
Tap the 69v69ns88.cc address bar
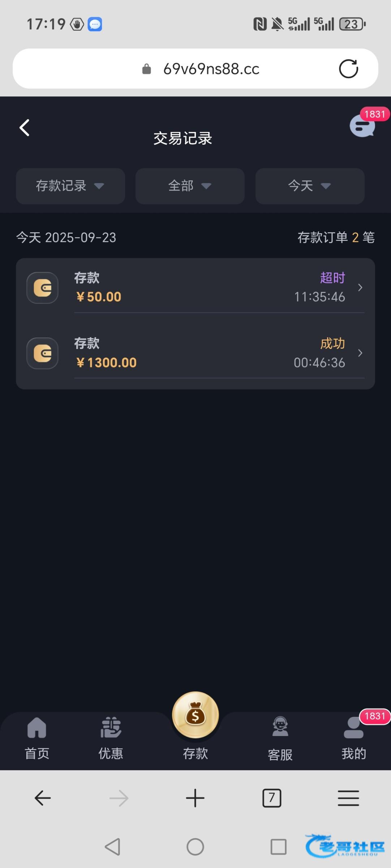coord(211,69)
